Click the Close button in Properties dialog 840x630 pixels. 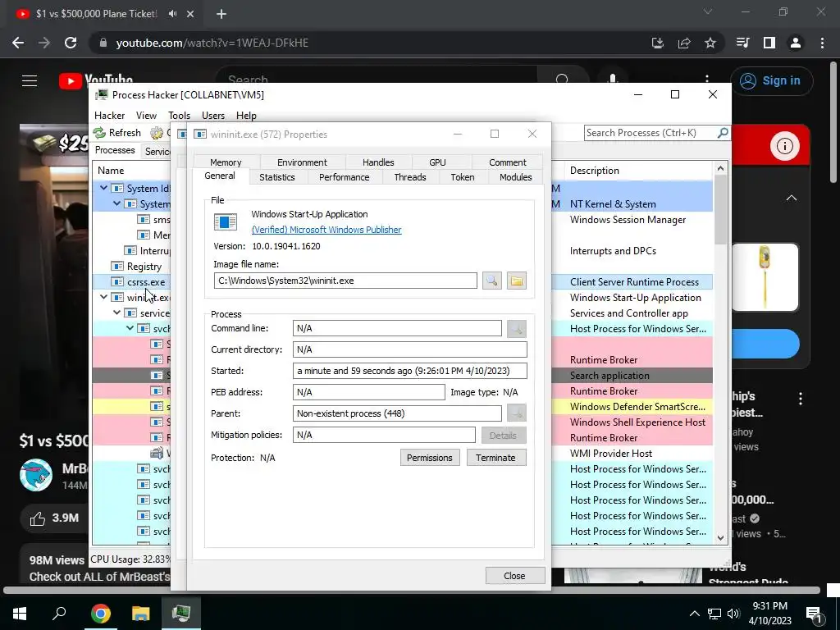tap(514, 575)
